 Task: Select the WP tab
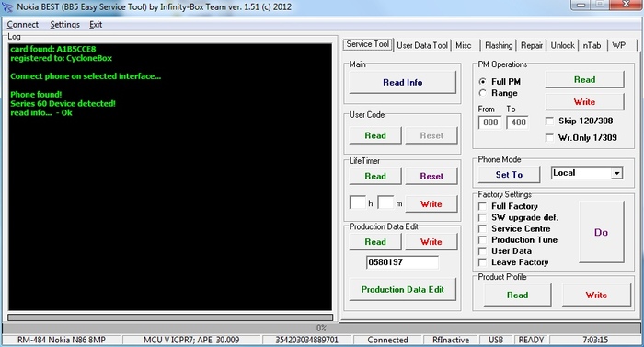point(618,46)
